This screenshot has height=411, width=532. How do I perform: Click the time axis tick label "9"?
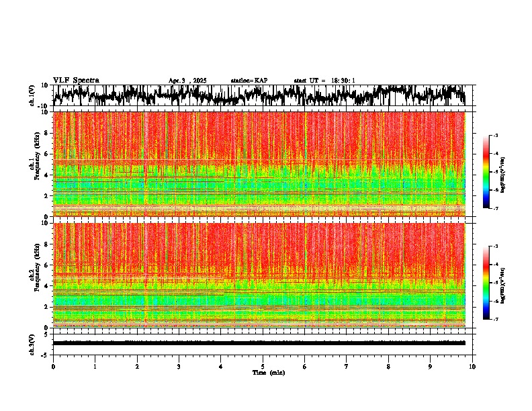click(430, 367)
